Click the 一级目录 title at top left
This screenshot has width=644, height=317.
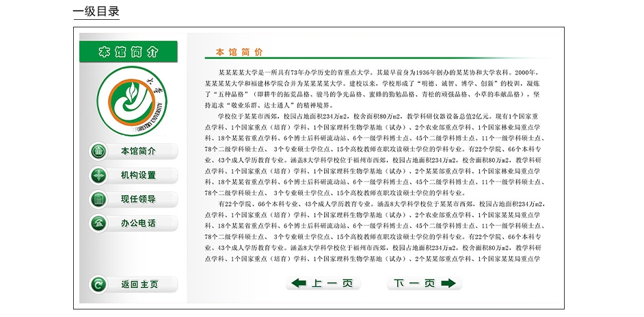(x=96, y=12)
